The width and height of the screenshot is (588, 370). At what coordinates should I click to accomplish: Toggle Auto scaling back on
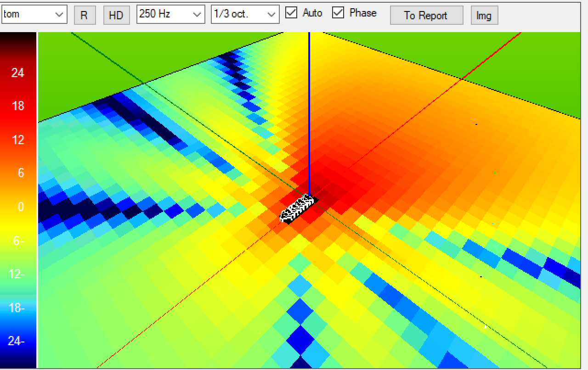pyautogui.click(x=291, y=13)
